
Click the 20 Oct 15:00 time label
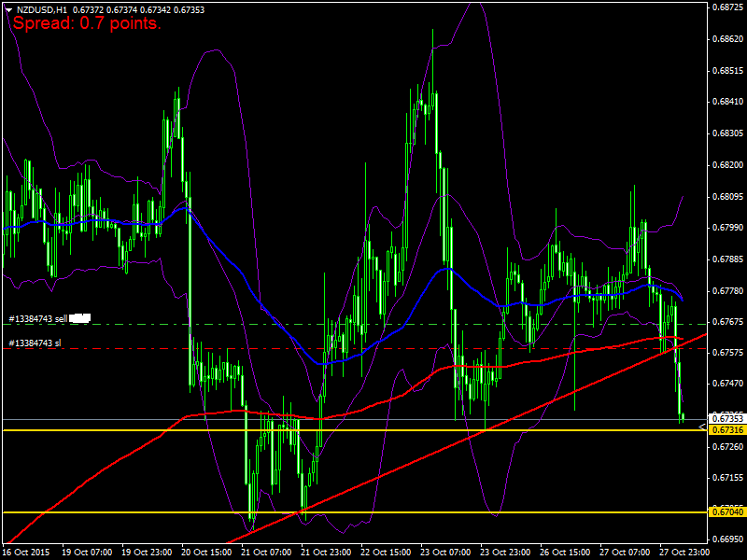point(207,552)
